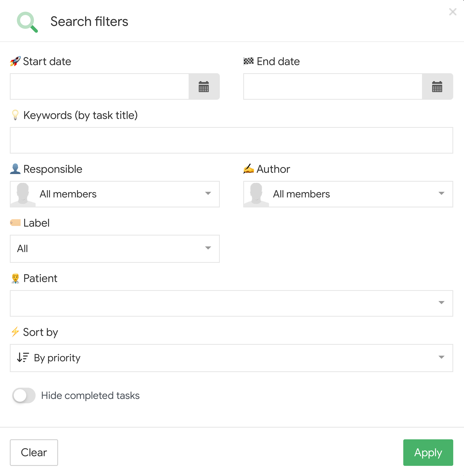Screen dimensions: 464x476
Task: Close the Search filters dialog
Action: pyautogui.click(x=453, y=12)
